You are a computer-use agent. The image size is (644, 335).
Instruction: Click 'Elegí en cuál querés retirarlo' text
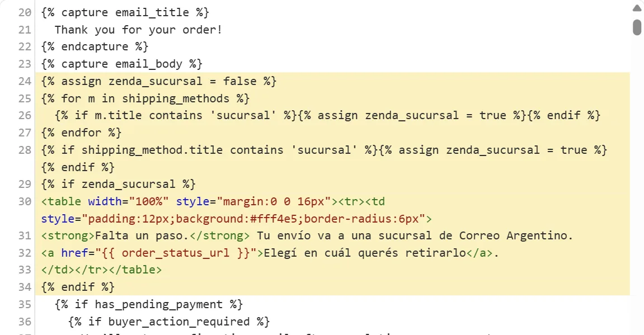point(365,253)
